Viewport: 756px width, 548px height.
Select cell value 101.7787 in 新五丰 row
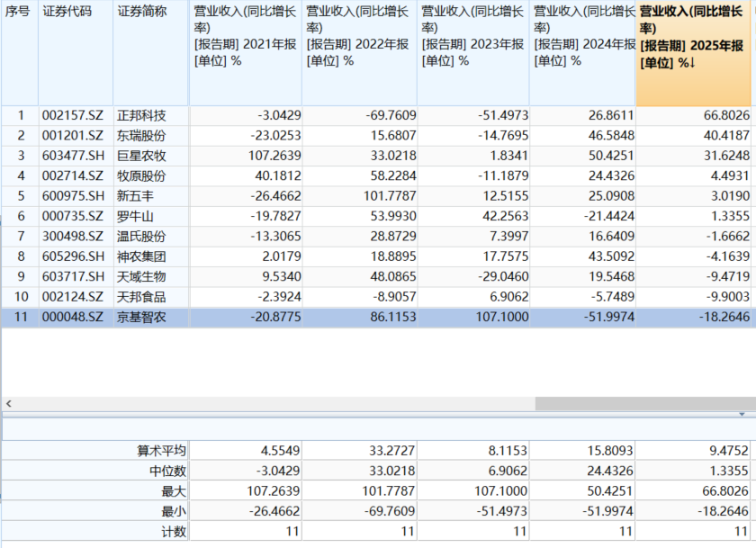tap(390, 196)
